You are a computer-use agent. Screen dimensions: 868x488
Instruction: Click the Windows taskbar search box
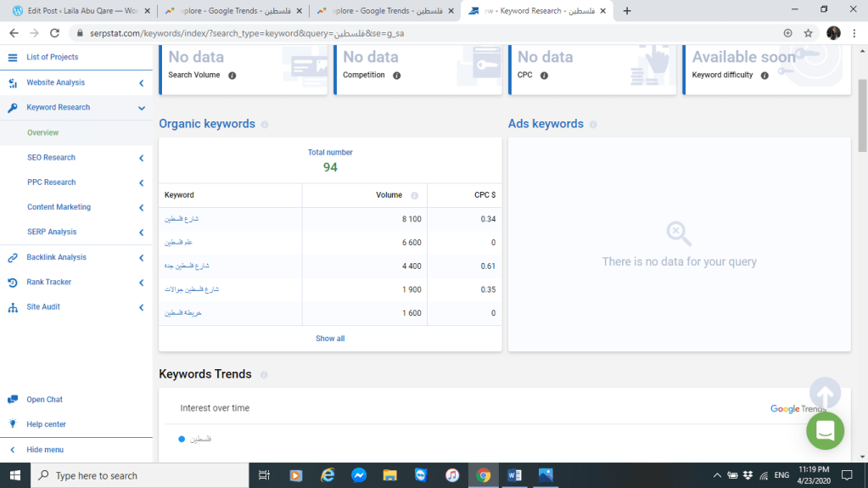[x=140, y=475]
